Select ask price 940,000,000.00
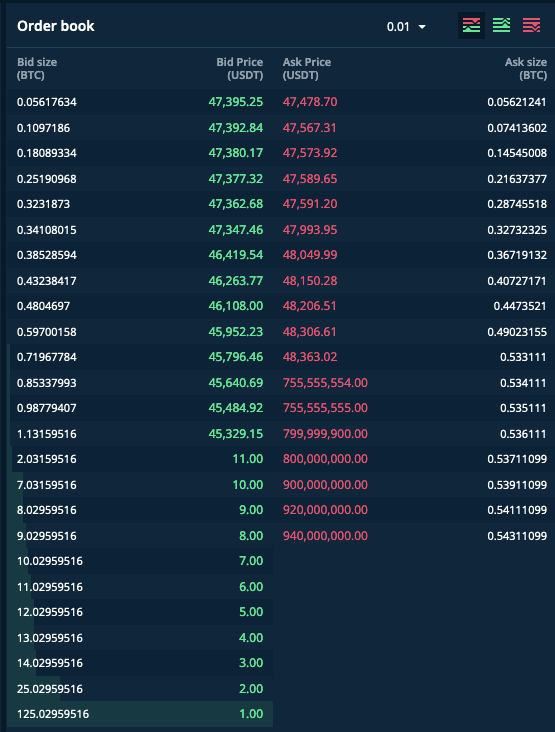555x732 pixels. click(325, 536)
